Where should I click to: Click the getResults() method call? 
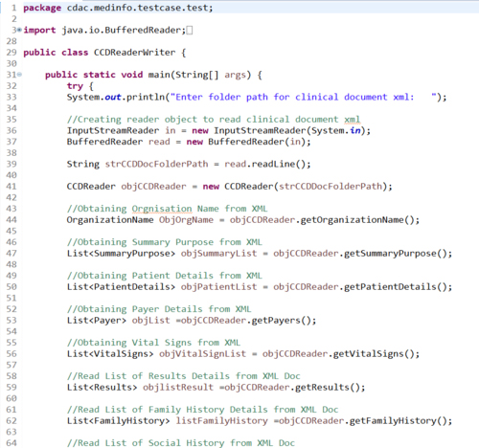328,388
